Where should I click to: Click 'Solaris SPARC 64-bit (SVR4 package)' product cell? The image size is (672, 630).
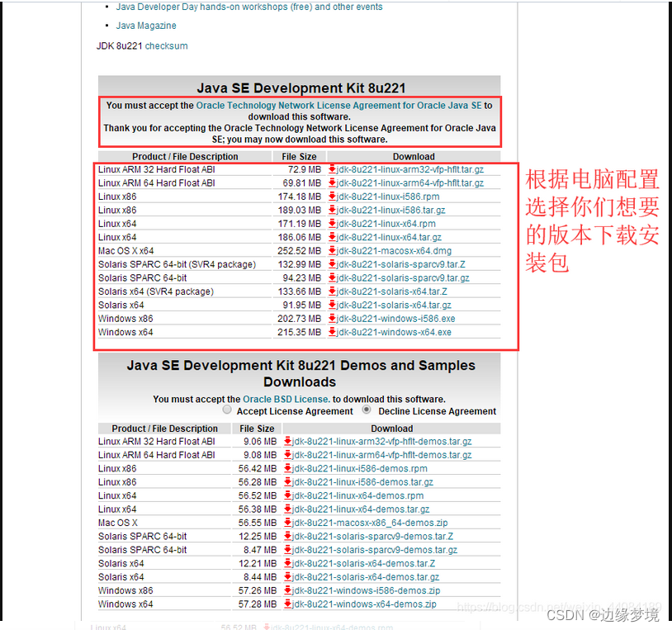[177, 264]
